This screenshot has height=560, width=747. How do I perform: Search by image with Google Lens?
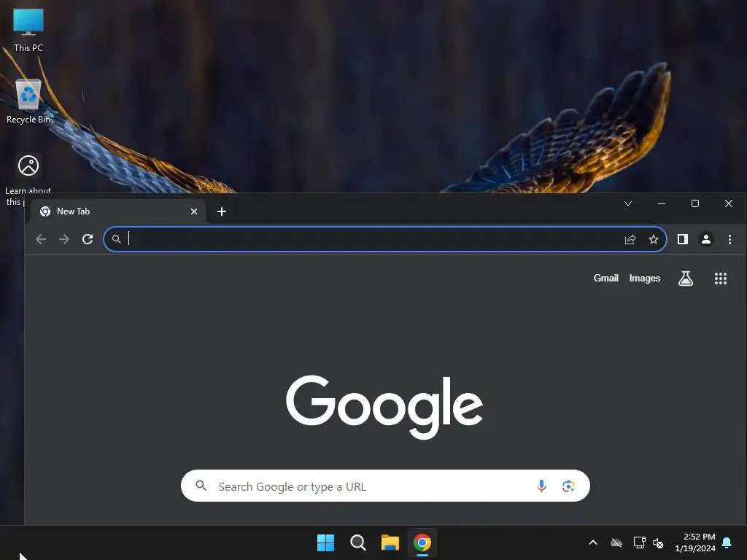pyautogui.click(x=568, y=486)
